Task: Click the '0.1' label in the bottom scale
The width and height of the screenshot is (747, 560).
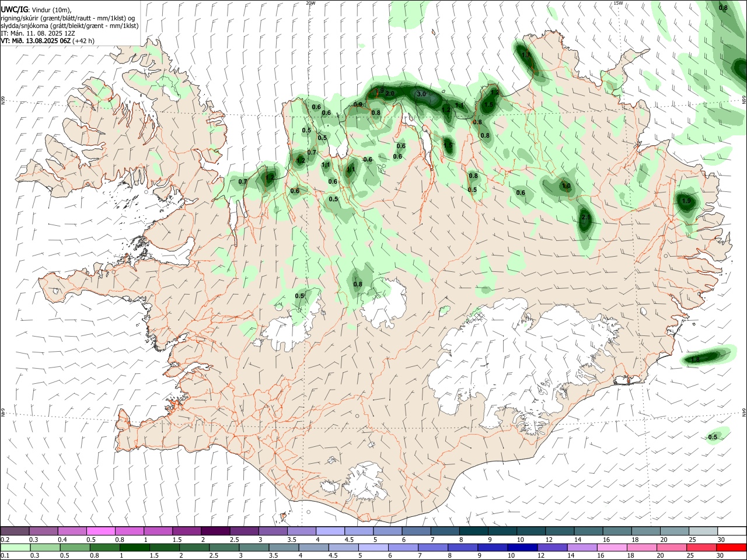Action: 5,556
